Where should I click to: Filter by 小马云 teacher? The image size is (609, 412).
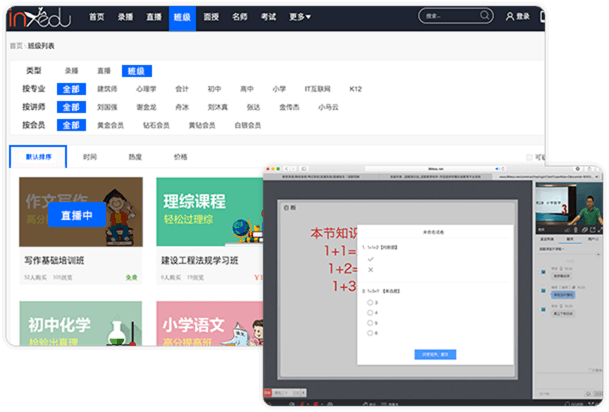coord(328,107)
